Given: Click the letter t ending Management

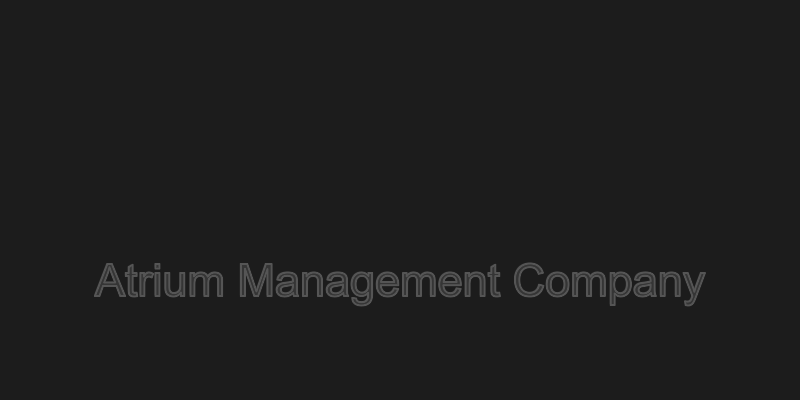Looking at the screenshot, I should click(494, 282).
